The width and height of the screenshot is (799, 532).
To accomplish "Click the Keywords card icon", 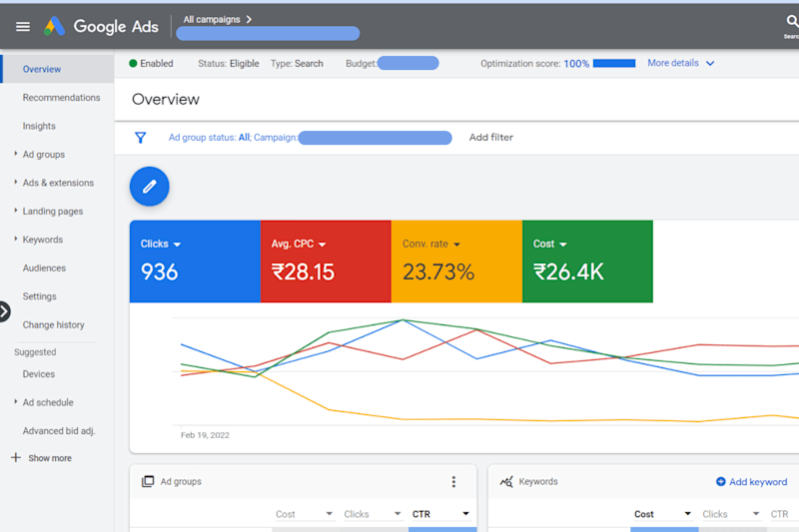I will (506, 482).
